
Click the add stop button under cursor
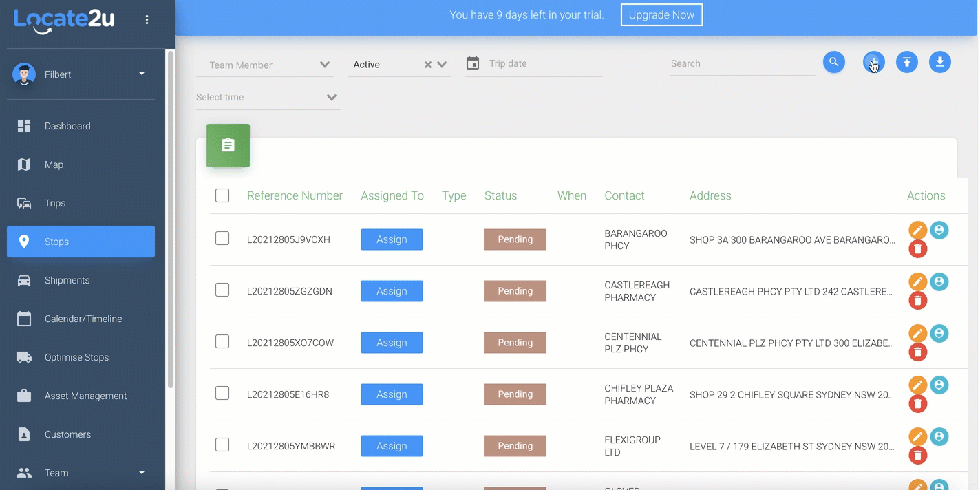[874, 63]
